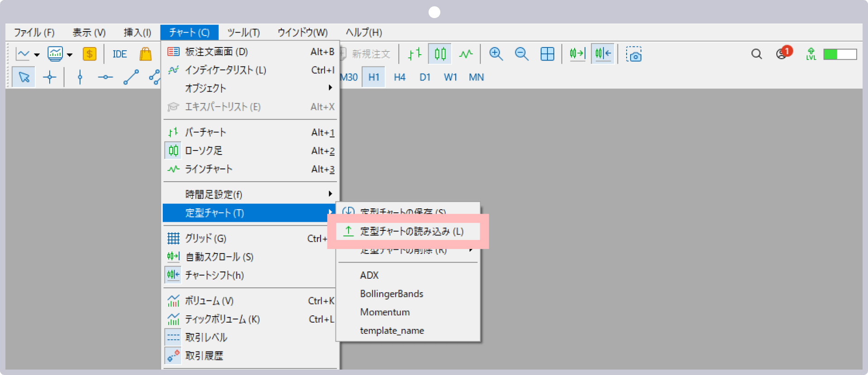Image resolution: width=868 pixels, height=375 pixels.
Task: Click the green connection status bar
Action: coord(840,54)
